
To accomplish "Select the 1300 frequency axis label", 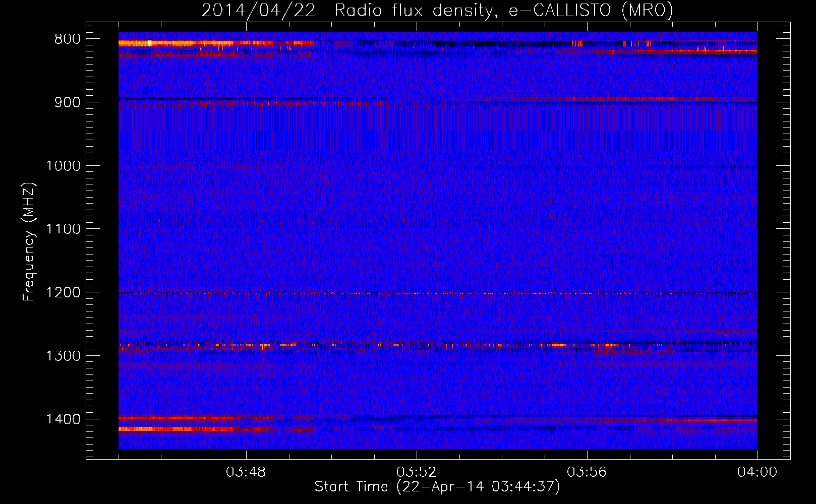I will 64,356.
